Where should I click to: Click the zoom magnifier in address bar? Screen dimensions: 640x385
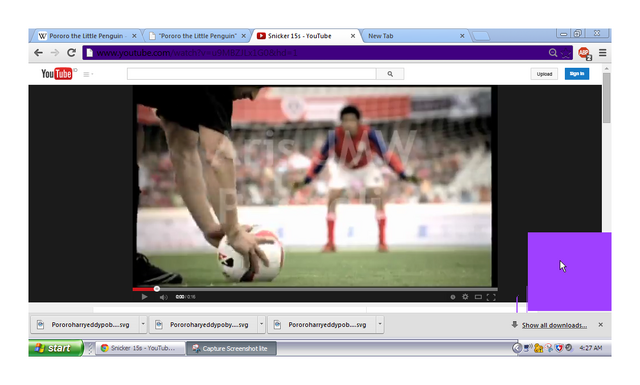coord(553,53)
